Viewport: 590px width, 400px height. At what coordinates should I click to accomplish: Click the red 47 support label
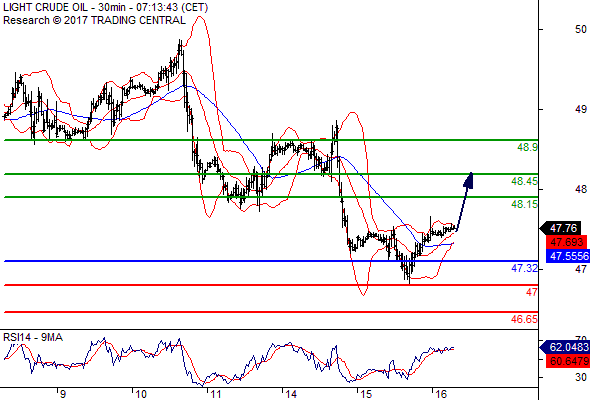(532, 292)
